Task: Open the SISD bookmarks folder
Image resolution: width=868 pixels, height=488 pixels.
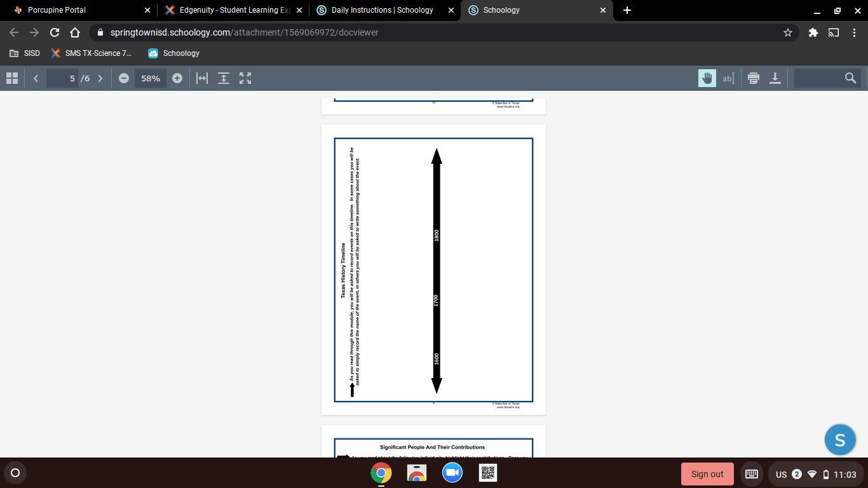Action: [25, 53]
